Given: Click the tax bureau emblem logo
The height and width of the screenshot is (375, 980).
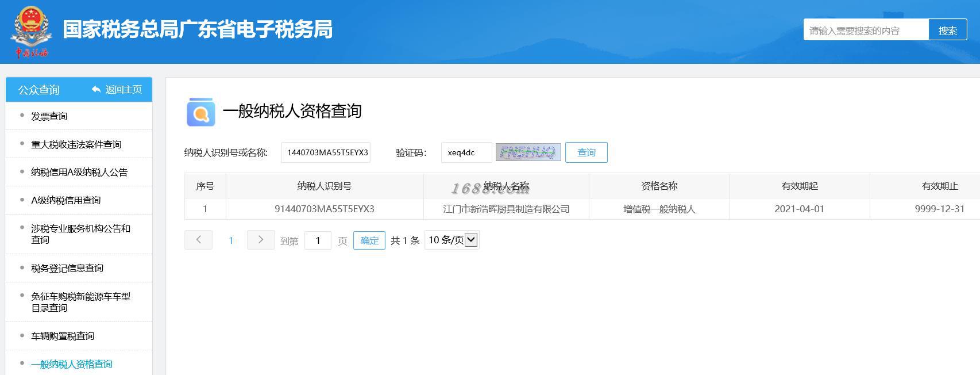Looking at the screenshot, I should click(32, 32).
